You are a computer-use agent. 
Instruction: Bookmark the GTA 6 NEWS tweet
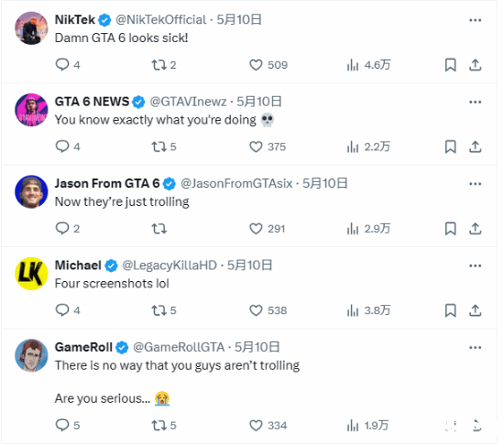tap(450, 147)
